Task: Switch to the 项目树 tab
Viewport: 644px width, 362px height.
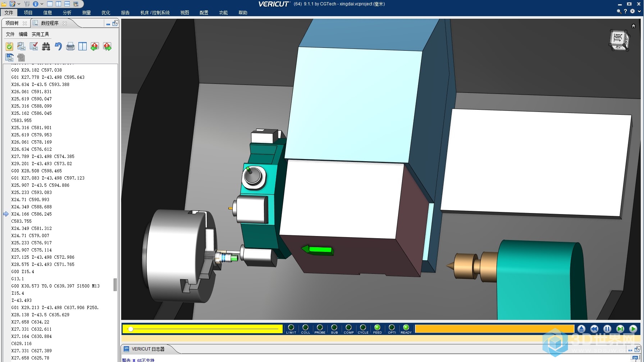Action: tap(12, 23)
